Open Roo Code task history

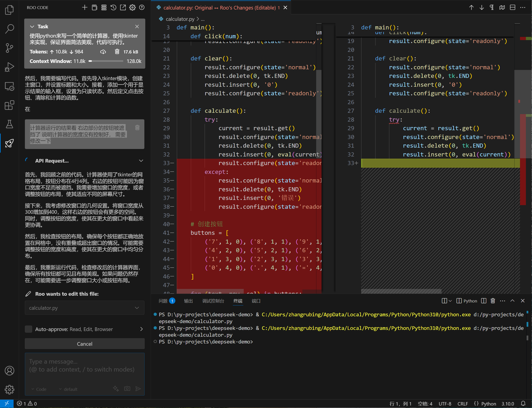point(113,7)
